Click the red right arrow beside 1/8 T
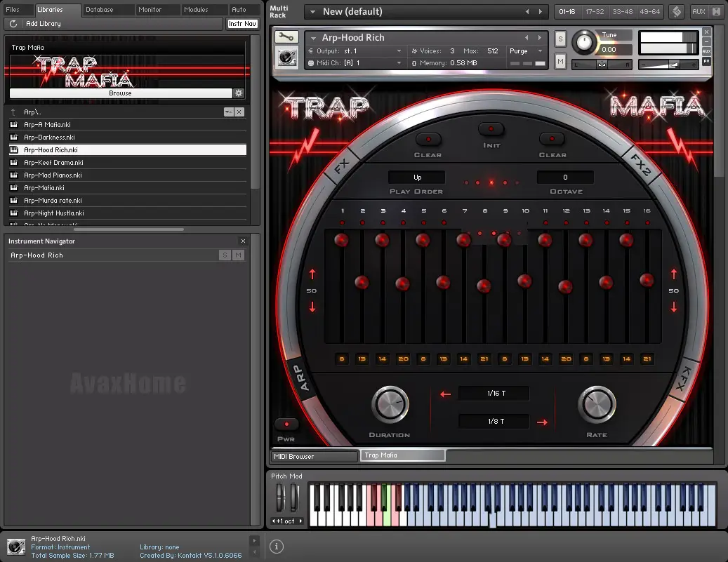The image size is (728, 562). click(x=542, y=422)
